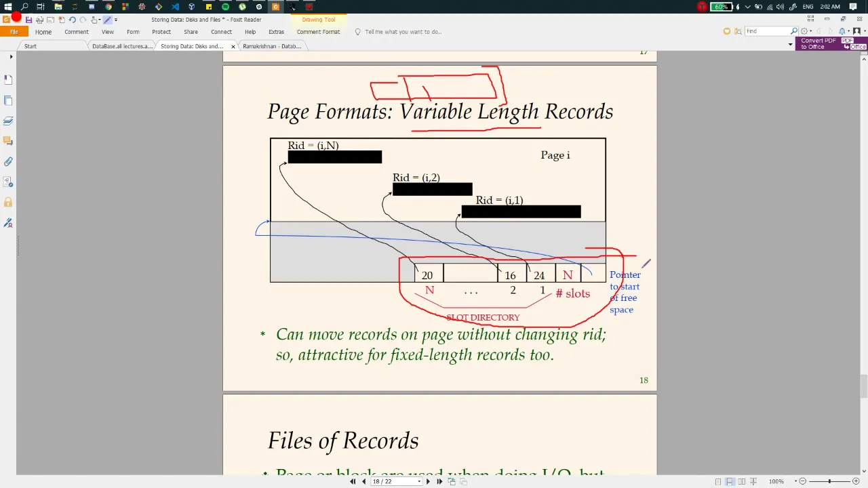Open comments panel in left sidebar

coord(8,141)
